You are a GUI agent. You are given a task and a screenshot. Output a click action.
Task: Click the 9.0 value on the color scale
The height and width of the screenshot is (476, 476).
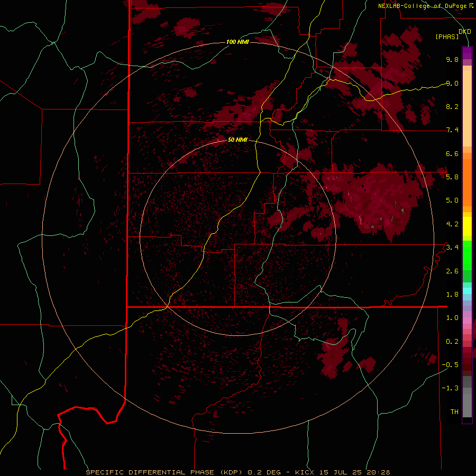click(x=452, y=83)
